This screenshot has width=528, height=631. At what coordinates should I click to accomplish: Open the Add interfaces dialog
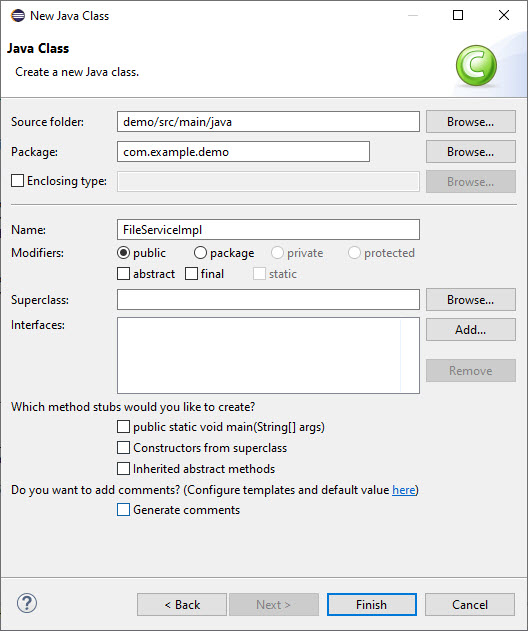pos(470,330)
